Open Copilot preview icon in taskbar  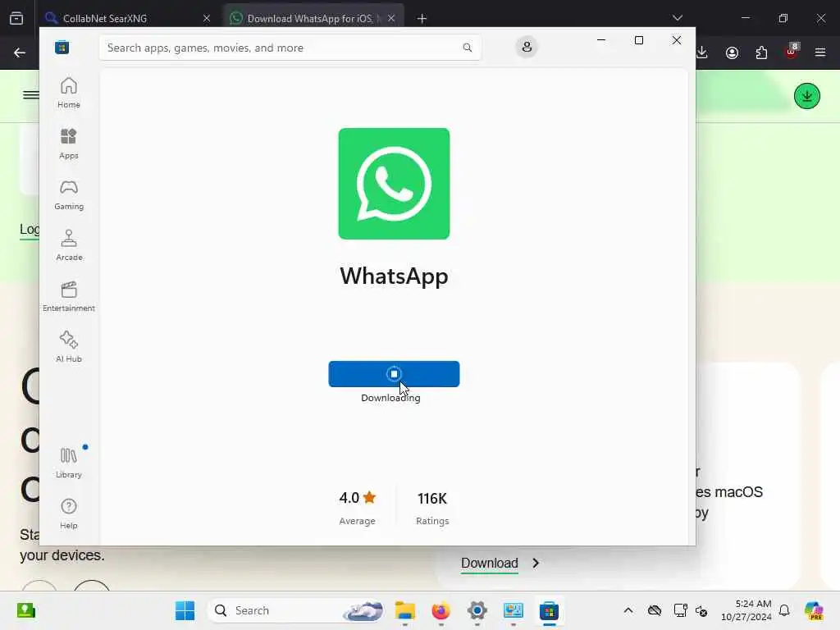(x=815, y=610)
